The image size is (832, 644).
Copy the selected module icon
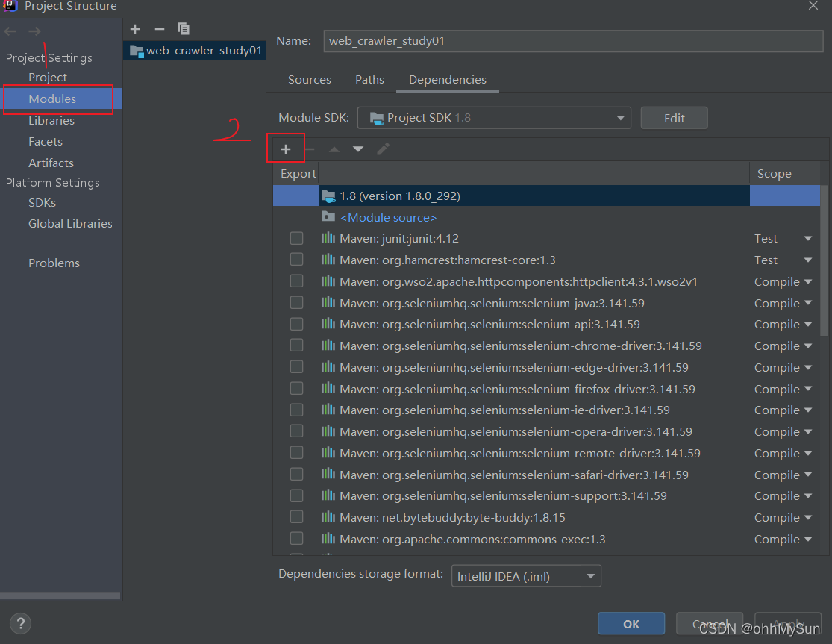[184, 28]
